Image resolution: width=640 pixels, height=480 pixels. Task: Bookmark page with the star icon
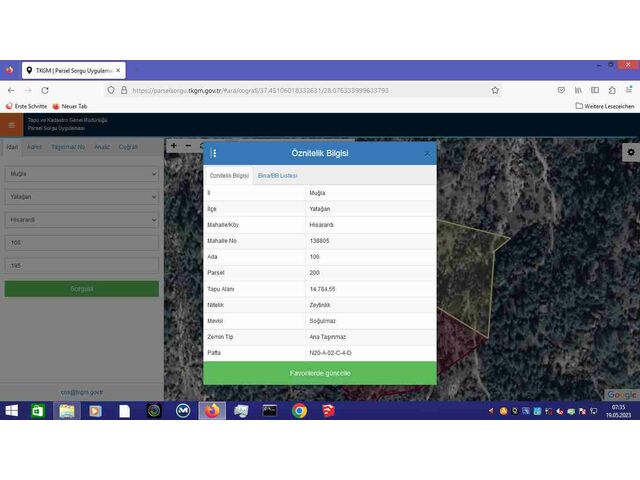pos(495,90)
